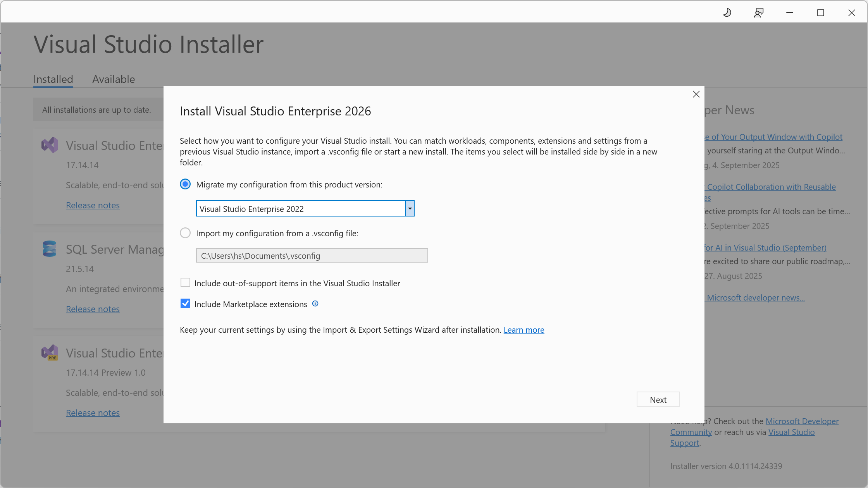868x488 pixels.
Task: Click the .vsconfig file path field
Action: [312, 256]
